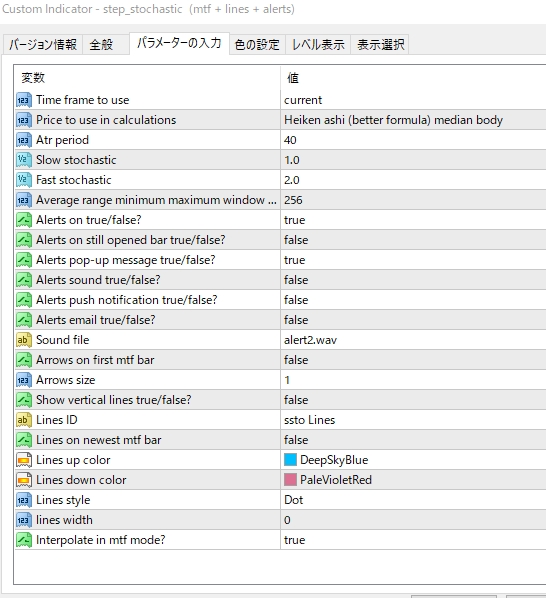The height and width of the screenshot is (598, 546).
Task: Click the integer icon beside Arrows size
Action: [x=24, y=380]
